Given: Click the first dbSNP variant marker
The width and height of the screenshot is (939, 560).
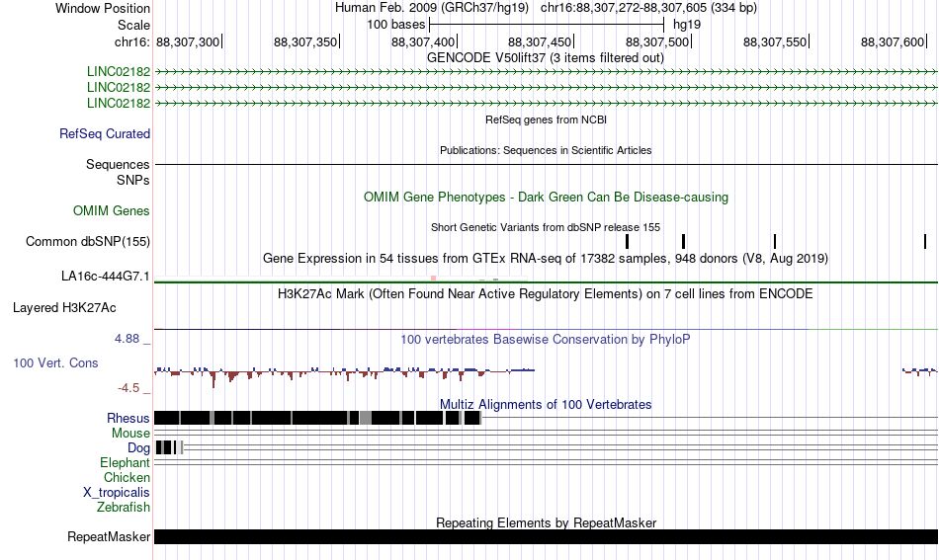Looking at the screenshot, I should [x=627, y=242].
